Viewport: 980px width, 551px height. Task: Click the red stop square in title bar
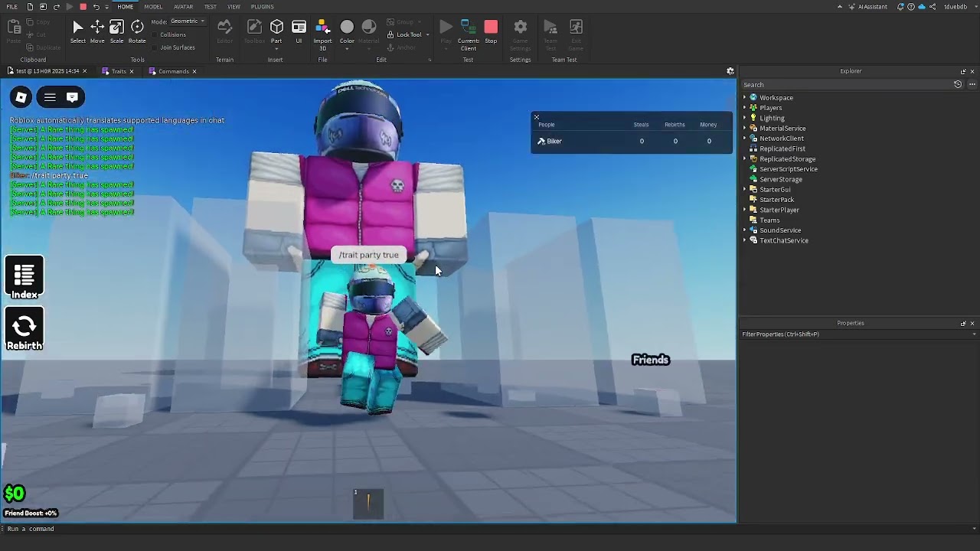pyautogui.click(x=83, y=6)
